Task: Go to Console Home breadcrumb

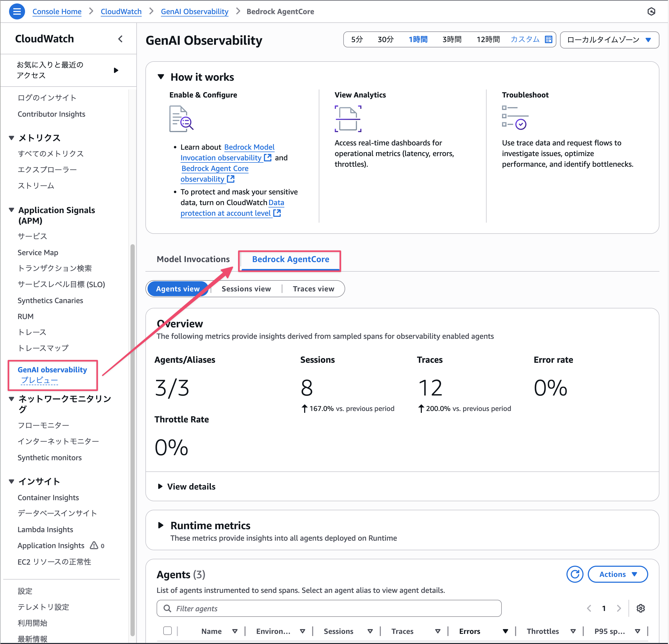Action: pos(57,11)
